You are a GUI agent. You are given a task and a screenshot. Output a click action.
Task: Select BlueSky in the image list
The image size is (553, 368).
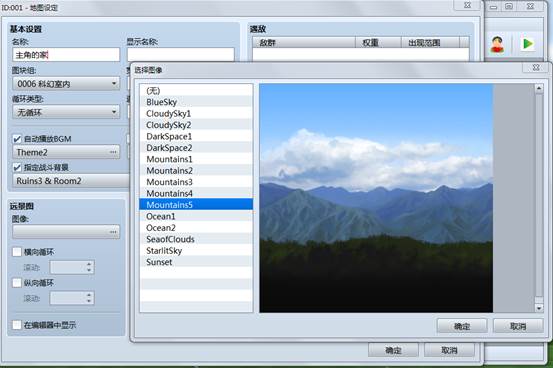[x=196, y=102]
